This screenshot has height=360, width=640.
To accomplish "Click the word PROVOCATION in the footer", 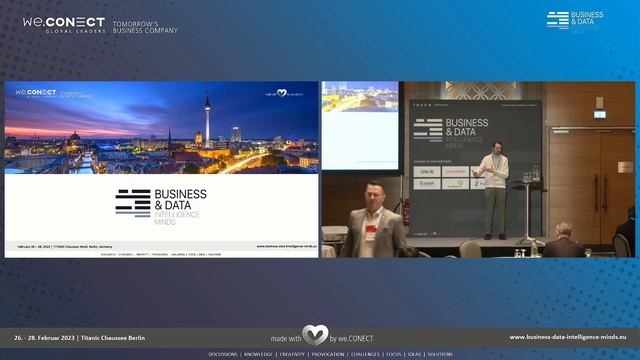I will (328, 354).
